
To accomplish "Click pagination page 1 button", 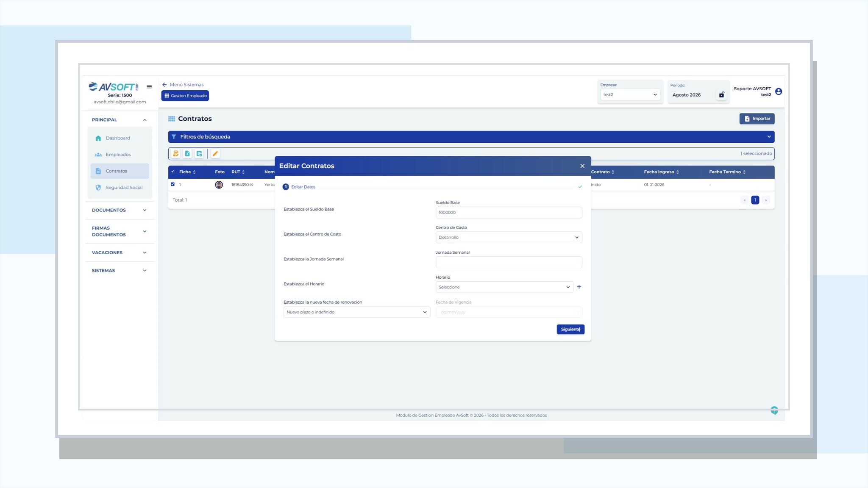I will tap(755, 200).
